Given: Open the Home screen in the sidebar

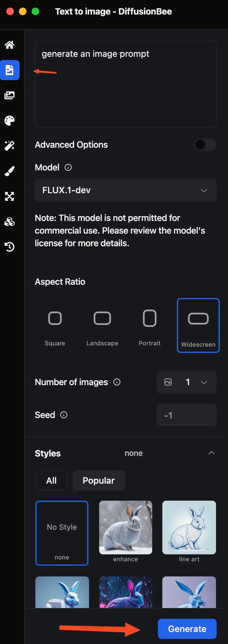Looking at the screenshot, I should click(x=9, y=45).
